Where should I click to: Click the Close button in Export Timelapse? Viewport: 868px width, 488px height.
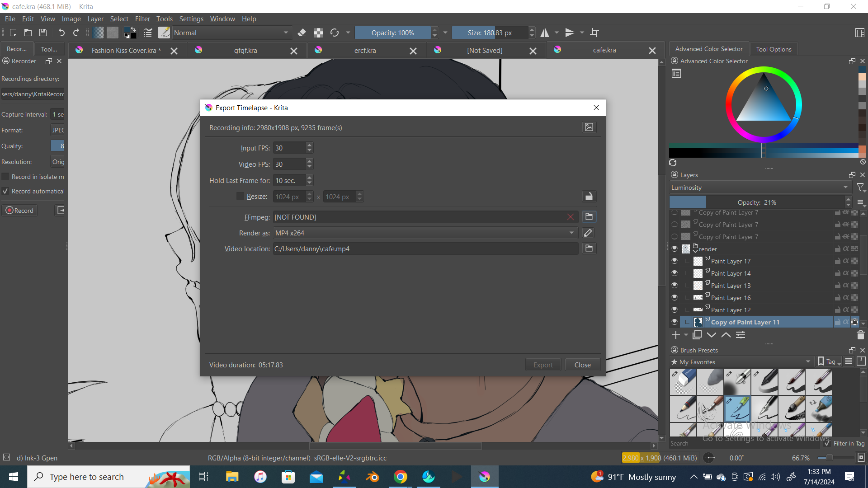tap(582, 365)
